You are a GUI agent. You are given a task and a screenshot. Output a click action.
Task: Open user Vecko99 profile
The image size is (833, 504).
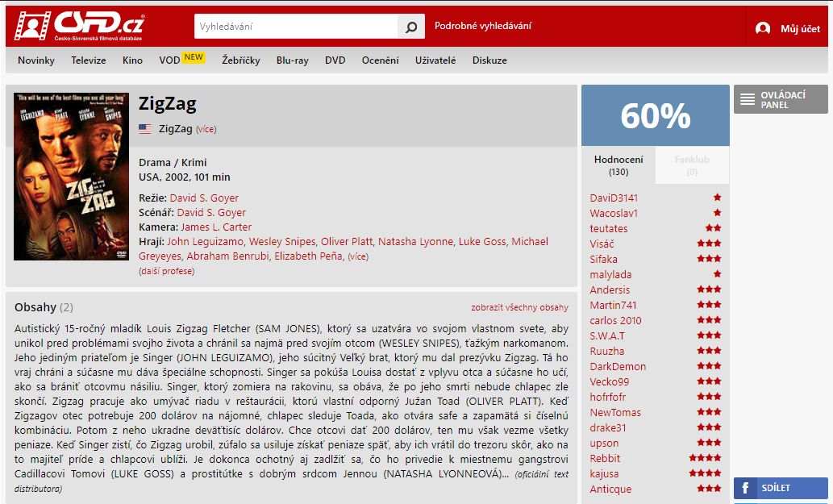tap(610, 382)
